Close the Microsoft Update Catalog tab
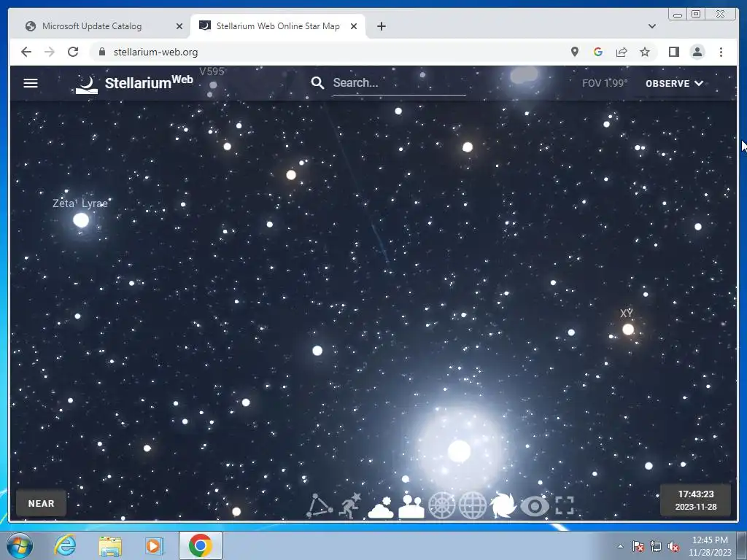 (x=179, y=26)
